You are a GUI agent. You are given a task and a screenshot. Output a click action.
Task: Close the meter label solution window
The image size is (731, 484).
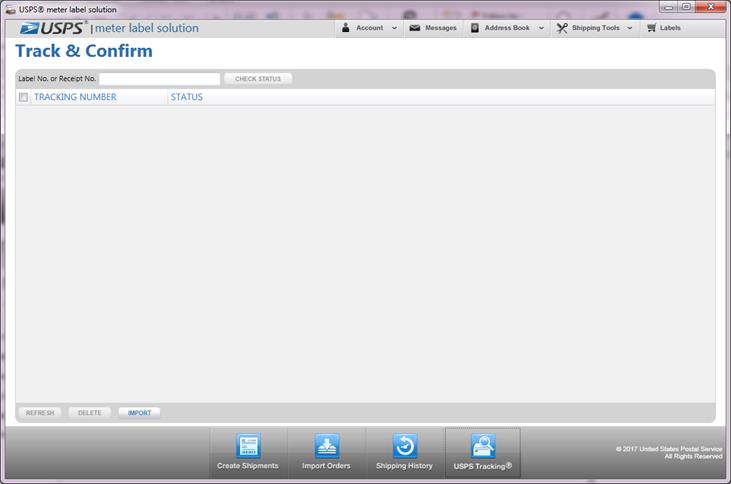click(710, 7)
